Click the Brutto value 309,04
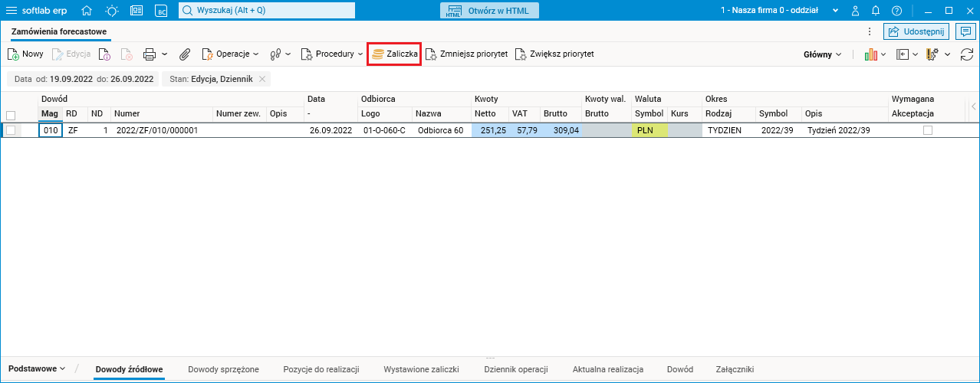 (x=561, y=130)
